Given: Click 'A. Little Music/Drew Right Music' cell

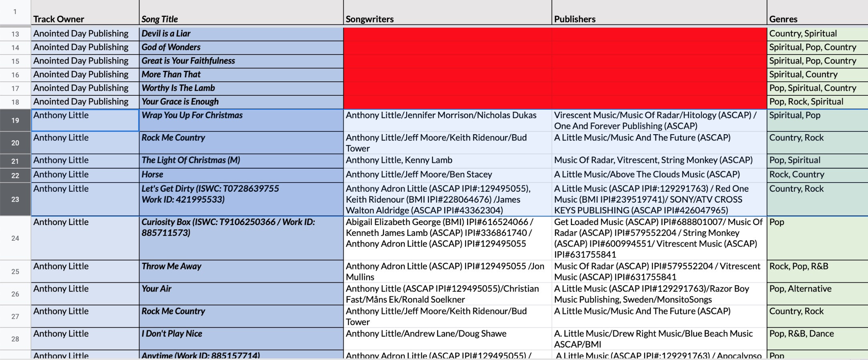Looking at the screenshot, I should [x=659, y=339].
